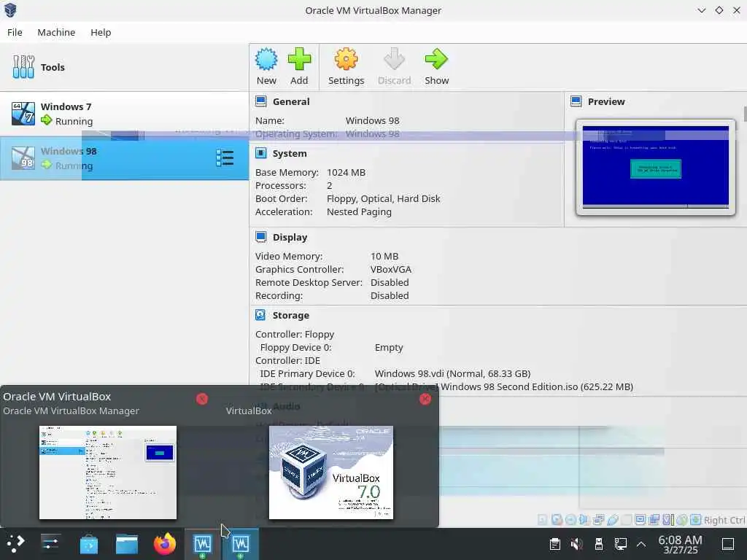Click the '10 MB' video memory value
Screen dimensions: 747x560
tap(384, 256)
